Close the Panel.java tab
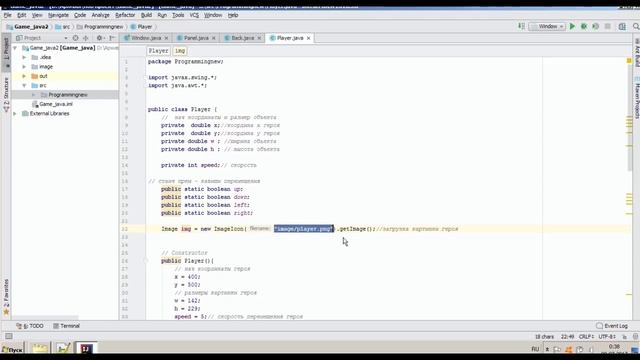The image size is (640, 360). (x=213, y=38)
